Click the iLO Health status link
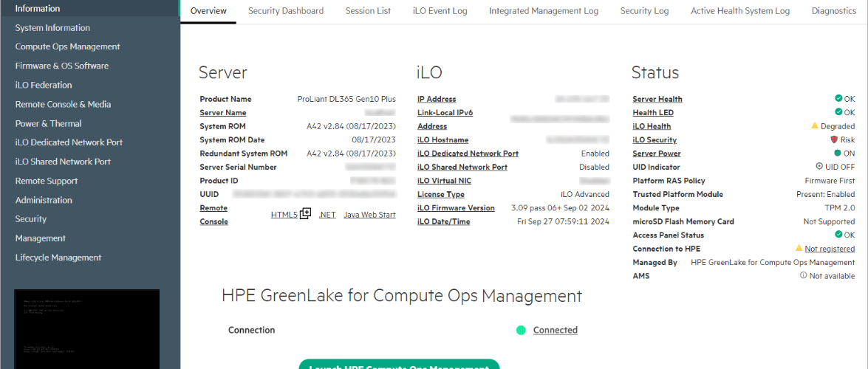Image resolution: width=868 pixels, height=369 pixels. click(x=652, y=127)
